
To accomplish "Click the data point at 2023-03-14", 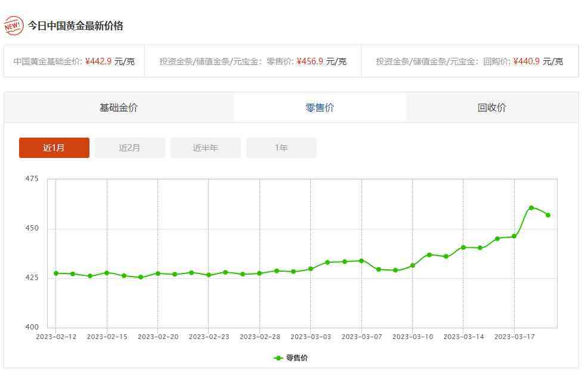I will (463, 247).
